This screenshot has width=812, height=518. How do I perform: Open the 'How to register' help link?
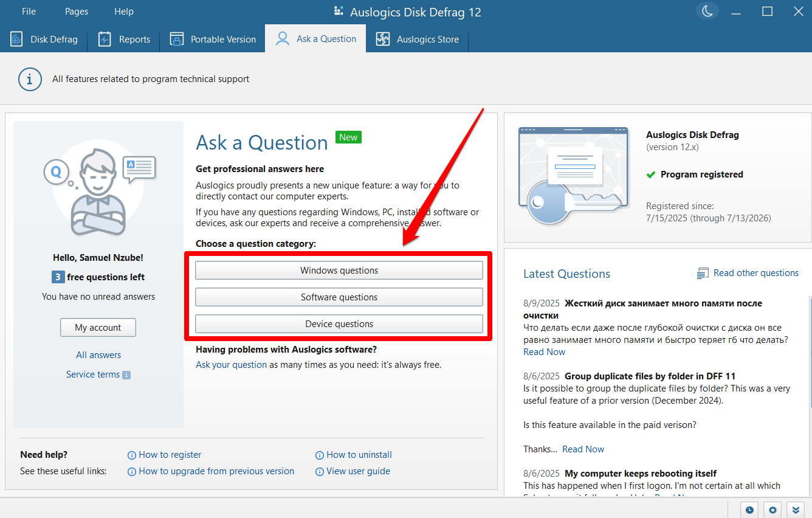(170, 455)
